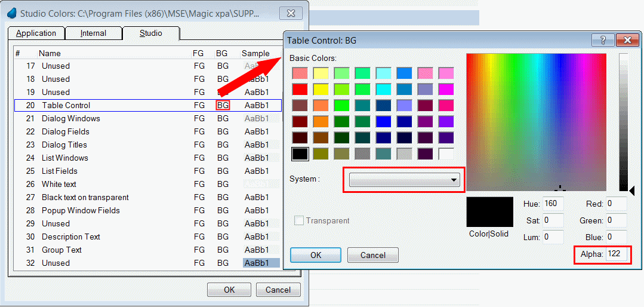Click the Color|Solid preview box

[x=489, y=212]
